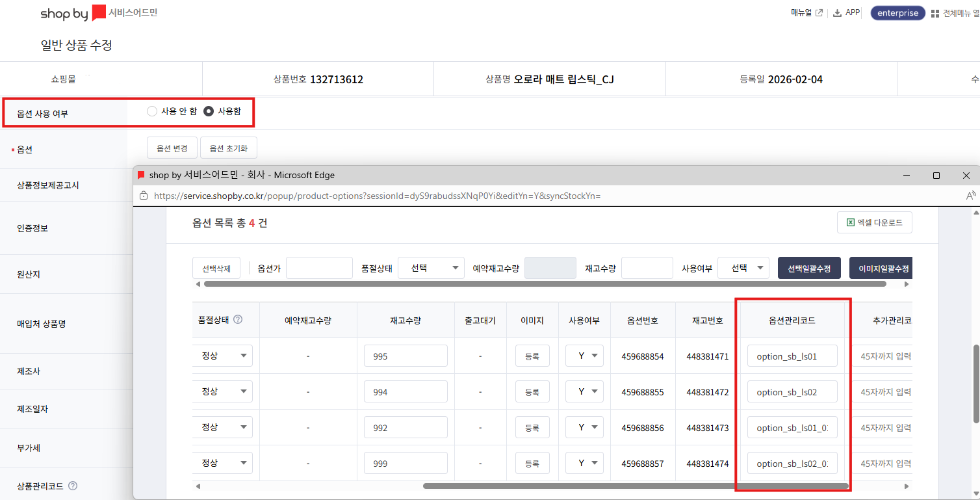
Task: Click the stock field showing 992
Action: click(x=406, y=427)
